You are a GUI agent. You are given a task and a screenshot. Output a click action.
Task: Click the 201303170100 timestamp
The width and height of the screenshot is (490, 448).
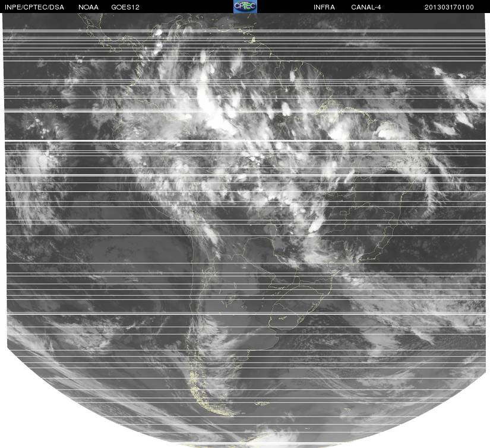point(449,7)
